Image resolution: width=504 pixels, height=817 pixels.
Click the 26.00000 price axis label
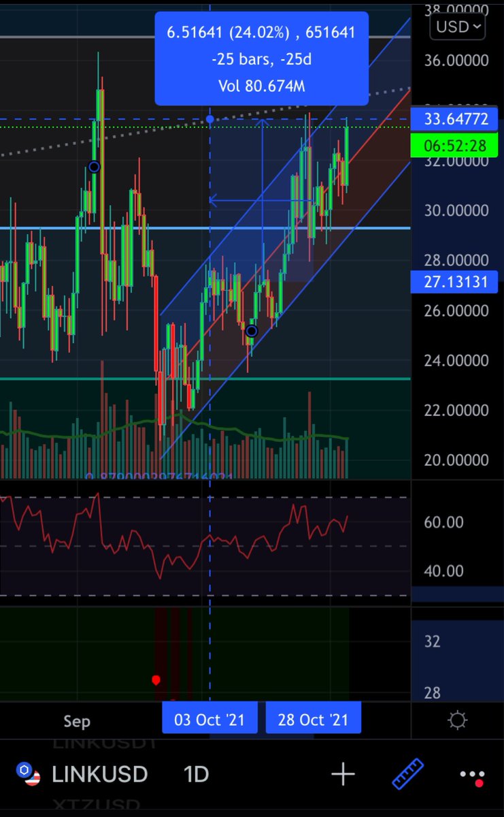click(x=456, y=310)
